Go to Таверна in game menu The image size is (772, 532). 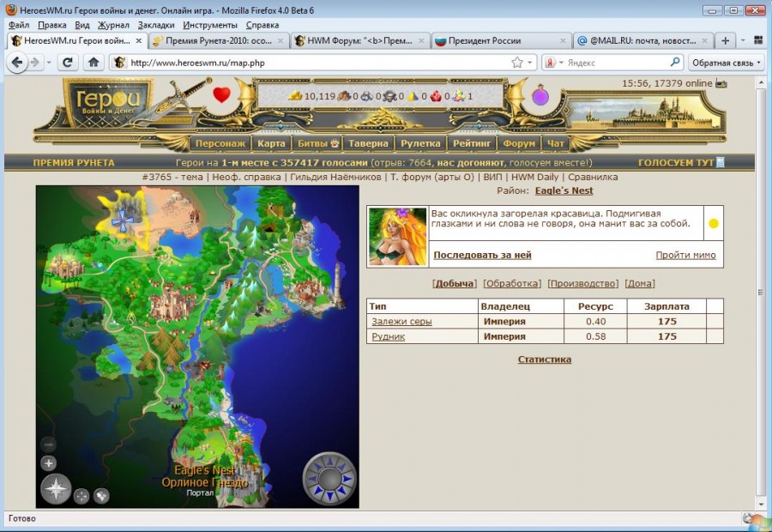click(x=368, y=143)
